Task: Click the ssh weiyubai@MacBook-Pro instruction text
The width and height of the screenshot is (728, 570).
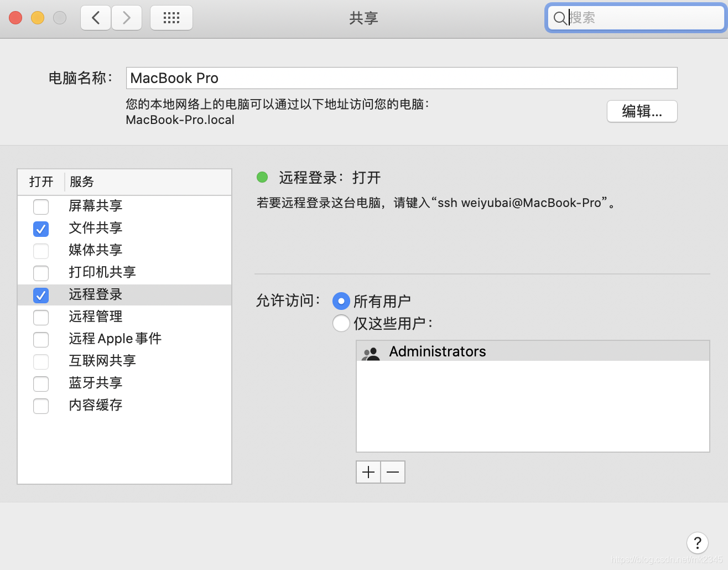Action: [437, 203]
